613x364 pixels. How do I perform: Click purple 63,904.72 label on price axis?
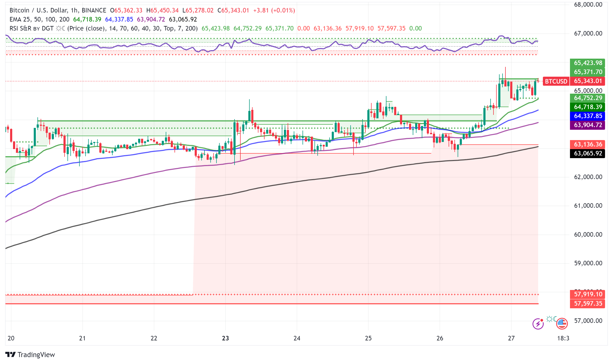588,125
